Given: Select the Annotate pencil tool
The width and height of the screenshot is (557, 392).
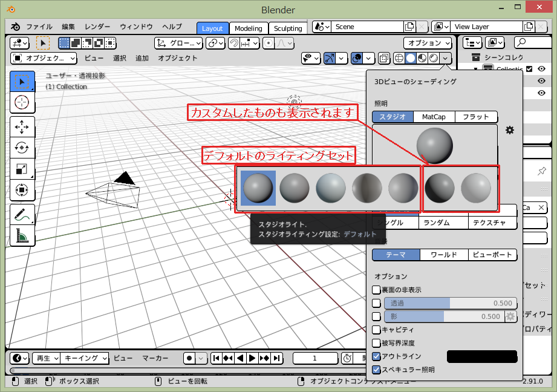Looking at the screenshot, I should pyautogui.click(x=22, y=214).
